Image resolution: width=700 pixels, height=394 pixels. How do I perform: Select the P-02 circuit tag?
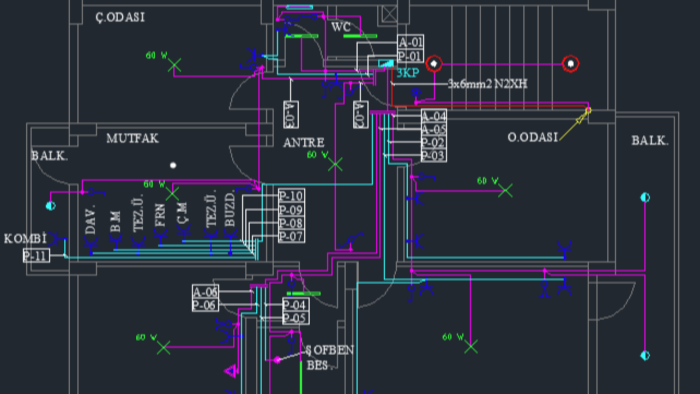433,143
